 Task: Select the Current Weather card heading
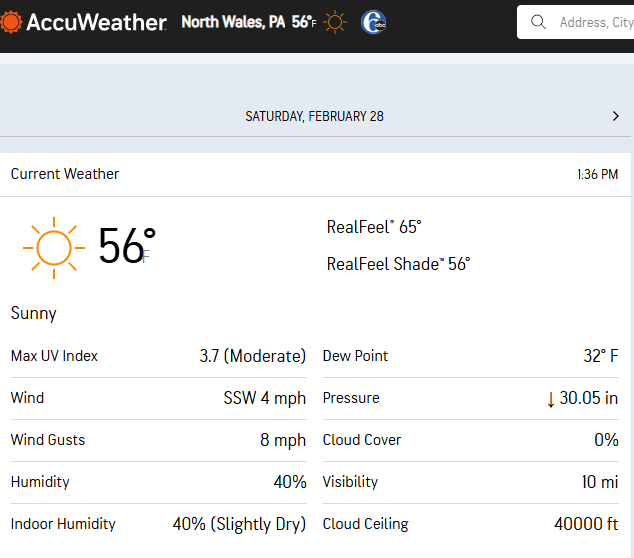(65, 174)
